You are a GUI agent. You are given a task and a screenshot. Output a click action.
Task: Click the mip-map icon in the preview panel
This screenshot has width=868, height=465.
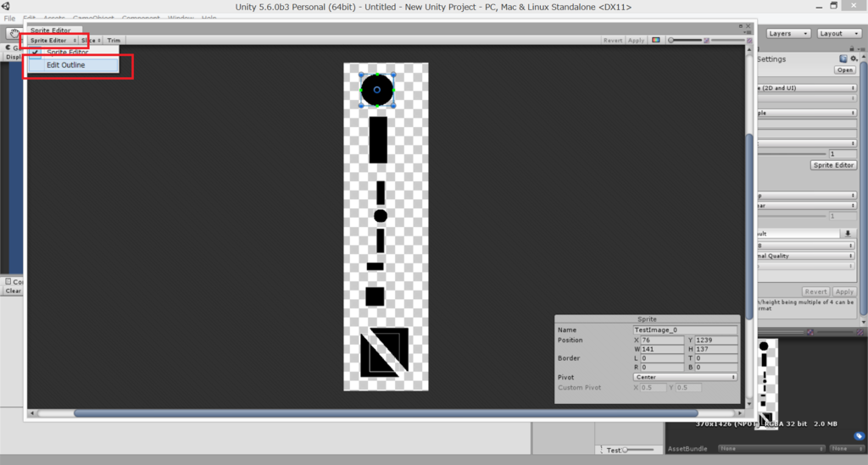tap(810, 332)
